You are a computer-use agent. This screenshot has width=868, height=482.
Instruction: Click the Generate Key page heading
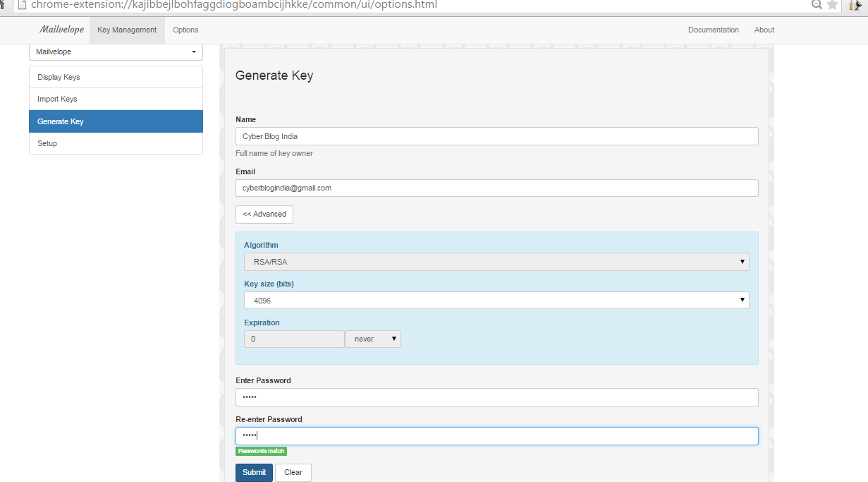pyautogui.click(x=274, y=76)
